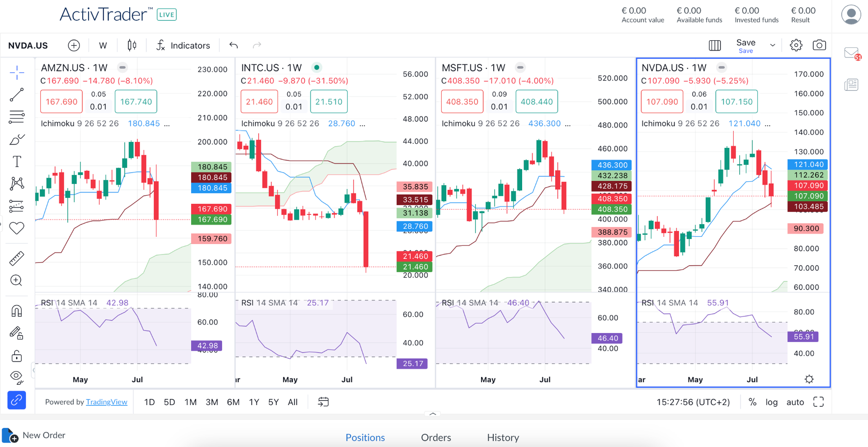Select the ruler measure tool
Screen dimensions: 868x447
(x=17, y=259)
